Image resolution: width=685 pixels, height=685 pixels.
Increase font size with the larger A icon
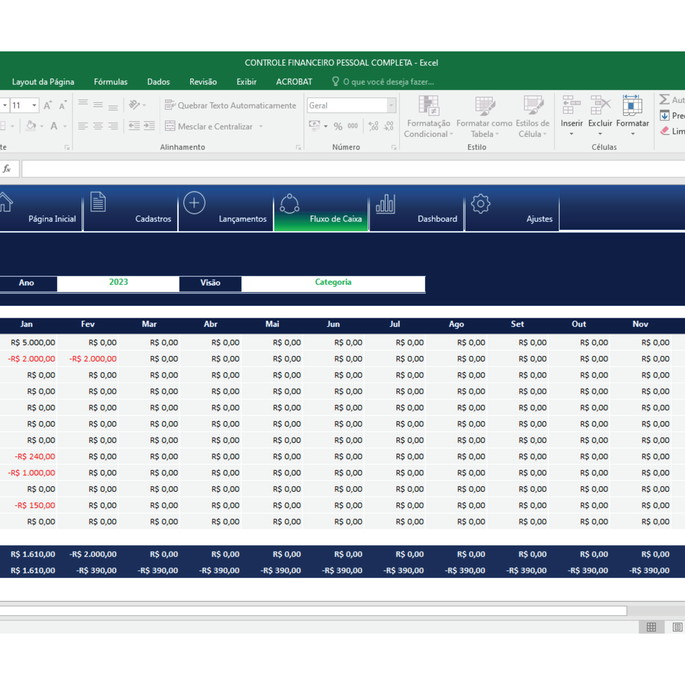pyautogui.click(x=48, y=105)
